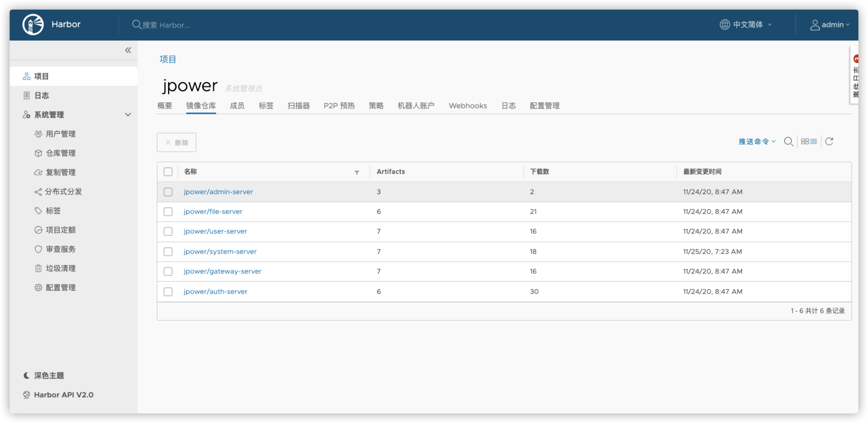Check the jpower/auth-server row checkbox
The image size is (868, 423).
coord(168,292)
